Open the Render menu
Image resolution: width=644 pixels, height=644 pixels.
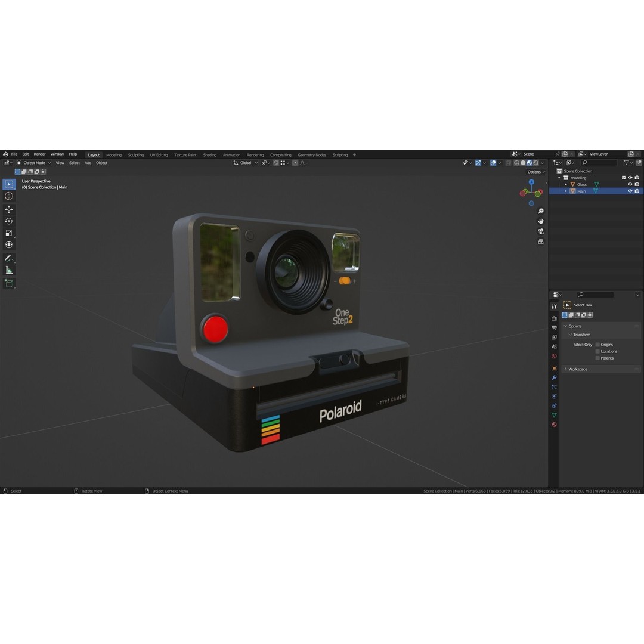tap(39, 154)
